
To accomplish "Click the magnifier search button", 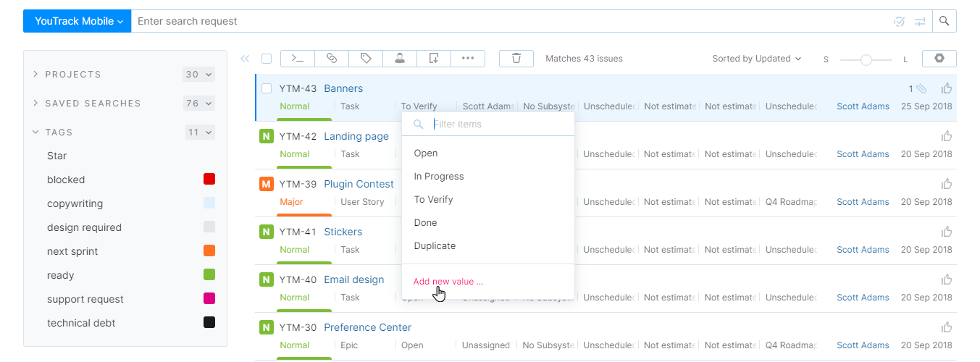I will pyautogui.click(x=944, y=21).
